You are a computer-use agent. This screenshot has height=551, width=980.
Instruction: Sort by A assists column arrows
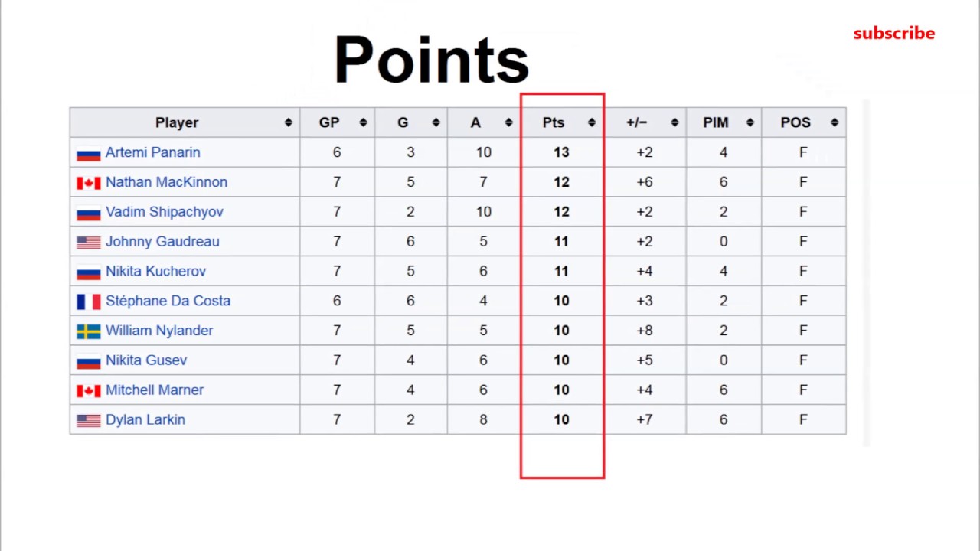click(x=508, y=122)
